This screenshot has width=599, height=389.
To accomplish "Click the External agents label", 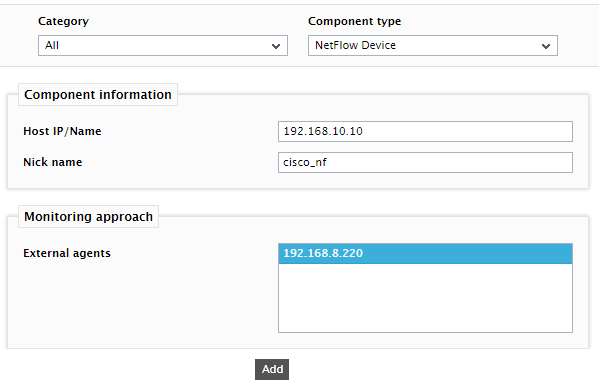I will click(x=67, y=253).
